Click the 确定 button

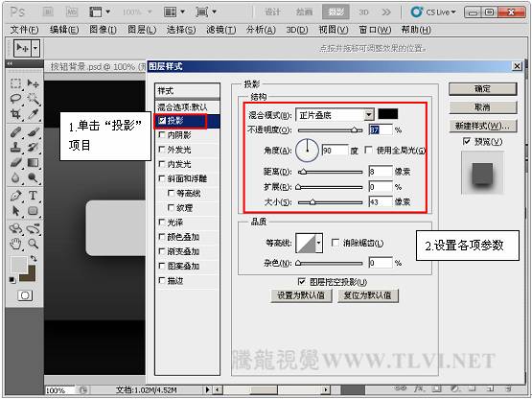[482, 89]
